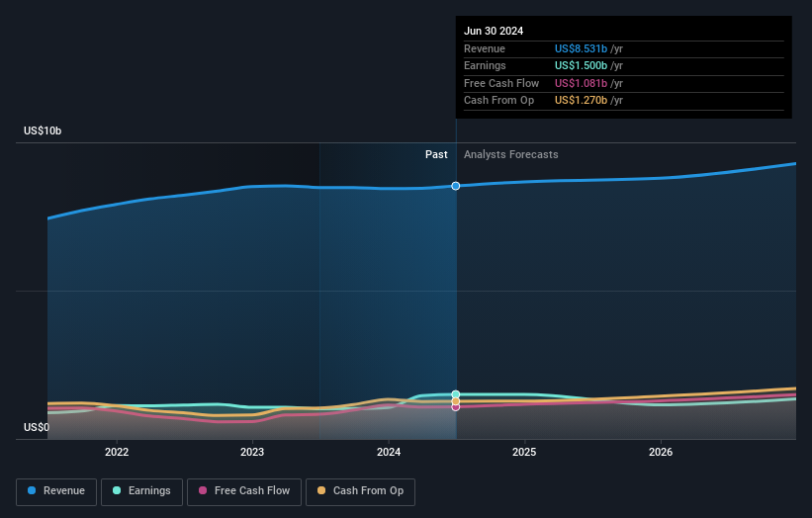Toggle the Earnings legend button
Viewport: 812px width, 518px height.
[141, 491]
